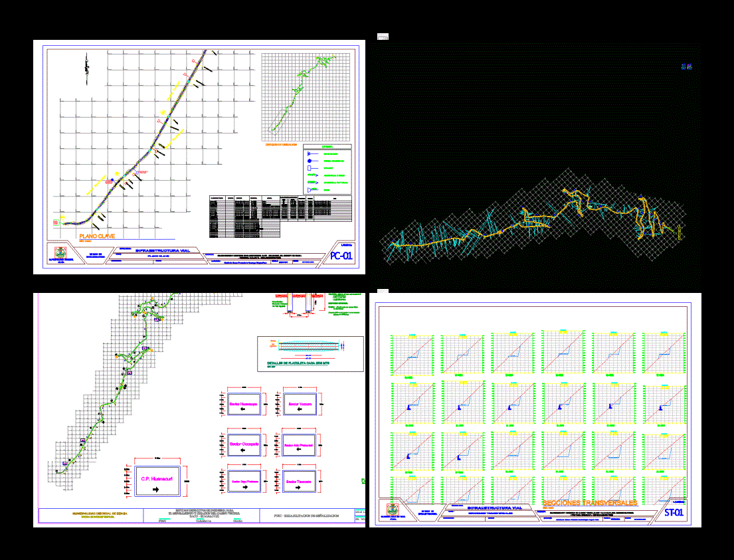This screenshot has height=560, width=734.
Task: Select the square symbol in the PC-01 legend
Action: [310, 167]
